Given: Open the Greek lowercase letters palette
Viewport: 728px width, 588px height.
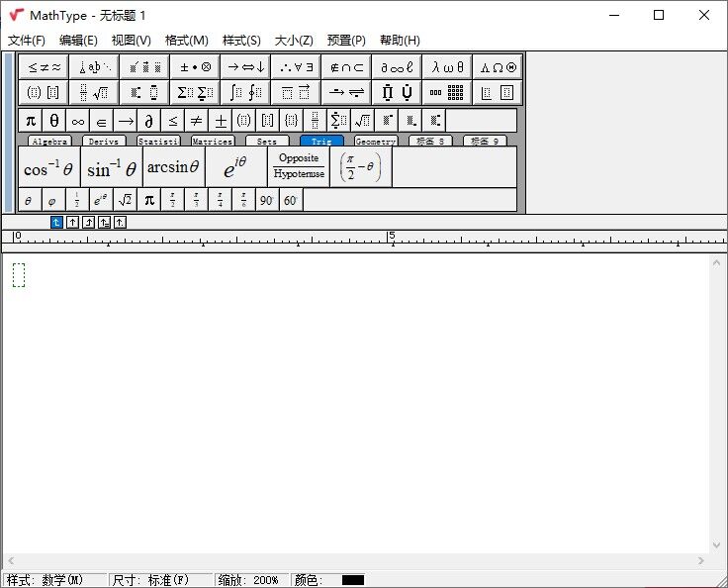Looking at the screenshot, I should [x=447, y=67].
